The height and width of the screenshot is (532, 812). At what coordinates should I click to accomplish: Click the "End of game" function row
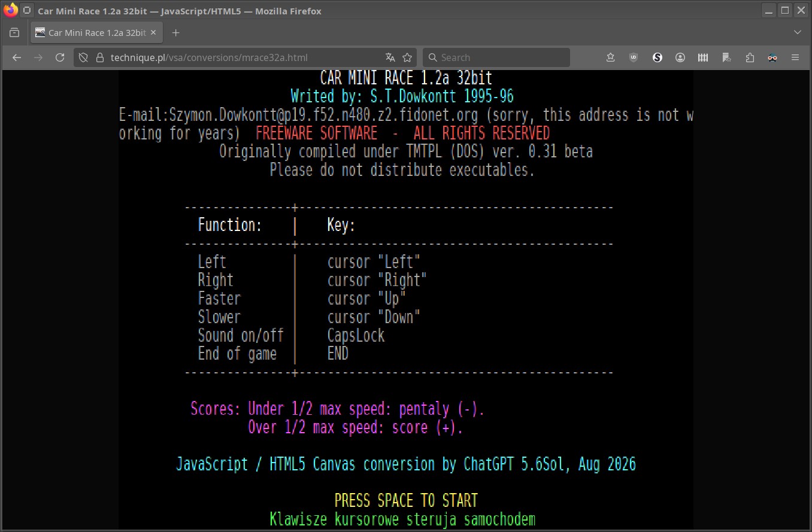click(x=237, y=354)
